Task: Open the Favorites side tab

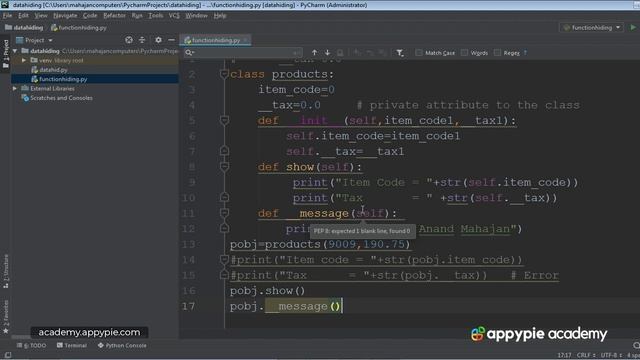Action: coord(6,317)
